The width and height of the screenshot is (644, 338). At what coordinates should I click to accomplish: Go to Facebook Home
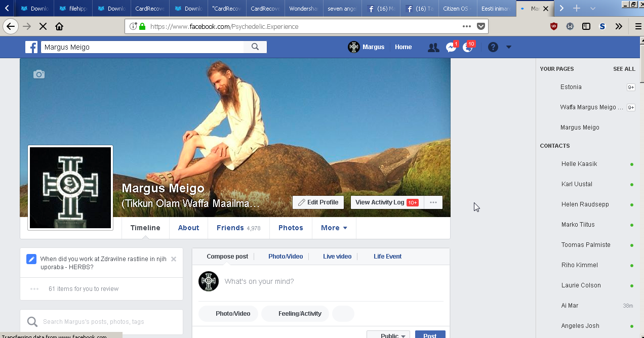(404, 47)
